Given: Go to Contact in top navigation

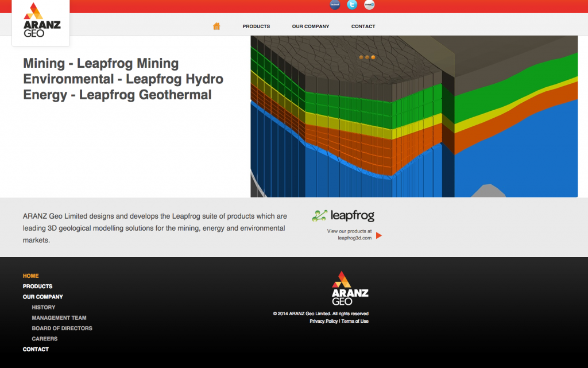Looking at the screenshot, I should point(363,26).
